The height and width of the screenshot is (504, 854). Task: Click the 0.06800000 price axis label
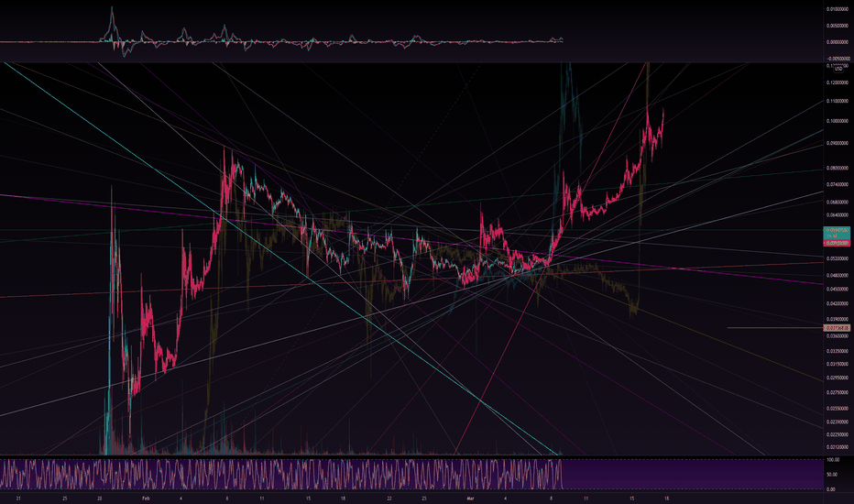[x=838, y=203]
